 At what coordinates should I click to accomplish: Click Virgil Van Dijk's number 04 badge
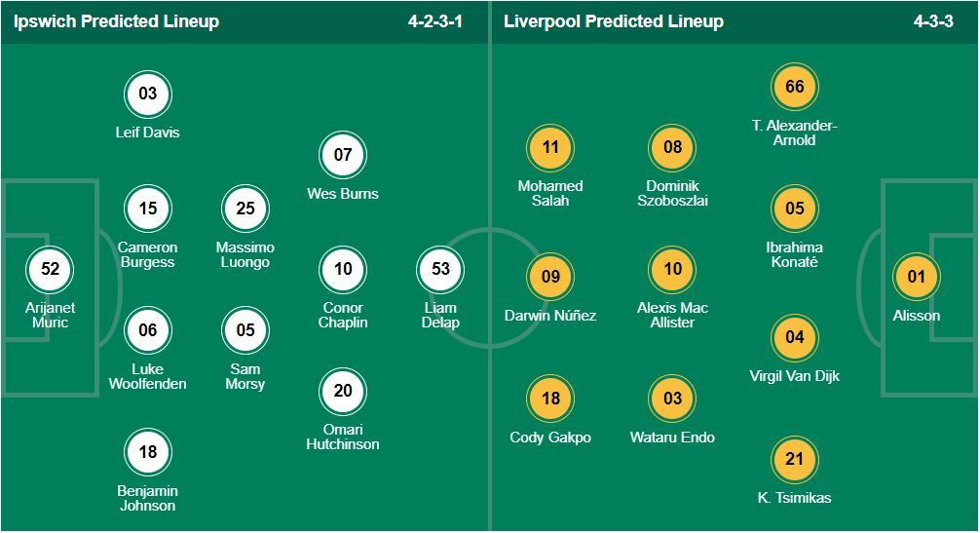794,337
